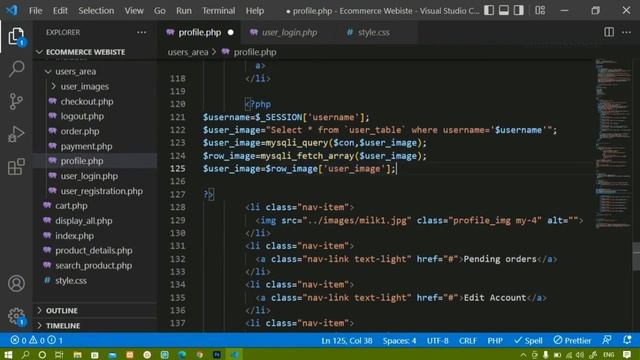Collapse the users_area folder

tap(48, 71)
